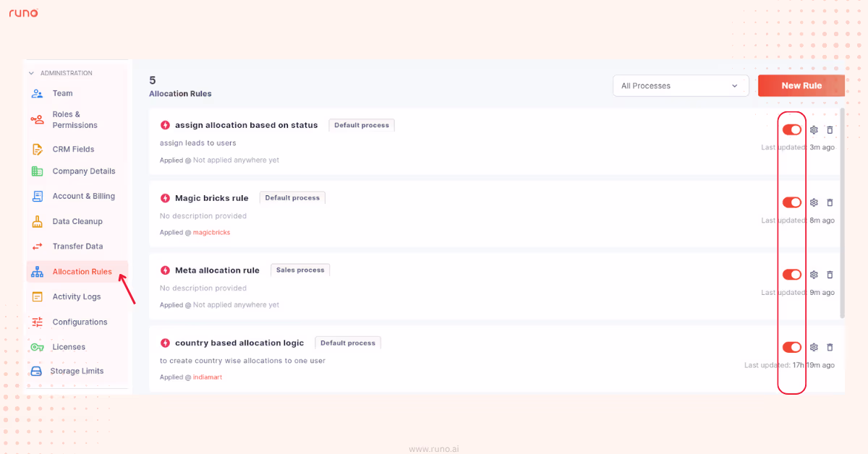Click the Default process tag on Magic bricks rule

(x=292, y=197)
